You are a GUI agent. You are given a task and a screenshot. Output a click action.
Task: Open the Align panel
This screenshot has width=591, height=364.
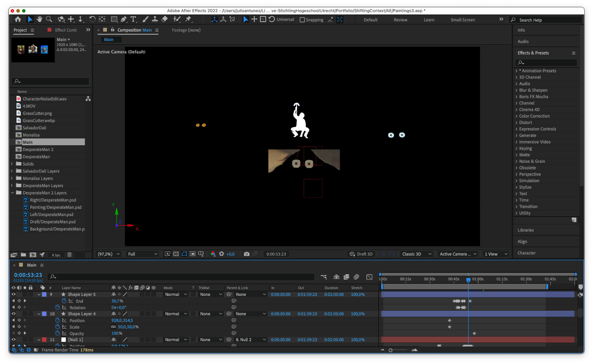coord(522,242)
